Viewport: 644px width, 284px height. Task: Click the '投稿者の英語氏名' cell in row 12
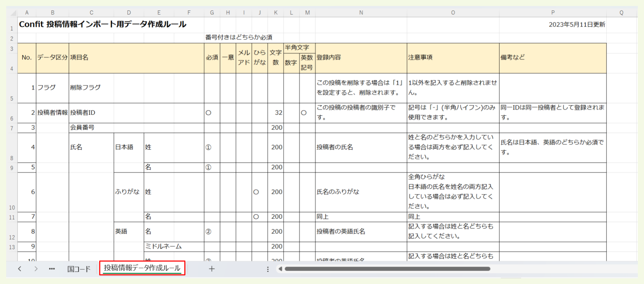(361, 232)
